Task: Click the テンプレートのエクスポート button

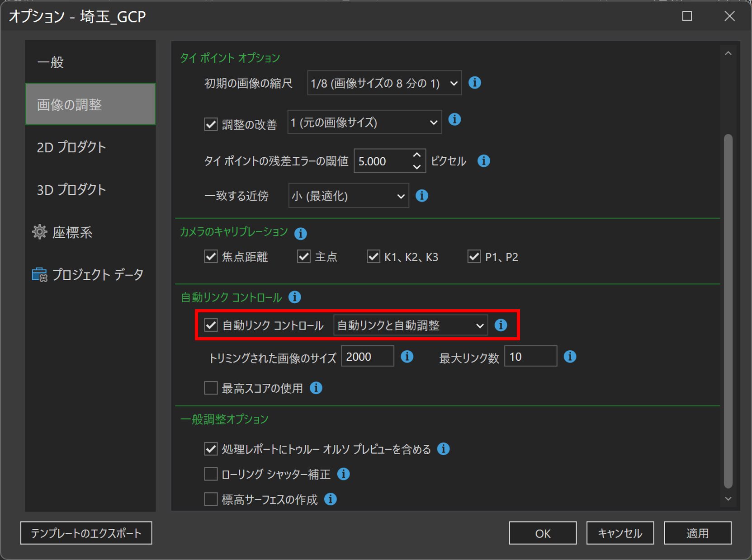Action: tap(86, 533)
